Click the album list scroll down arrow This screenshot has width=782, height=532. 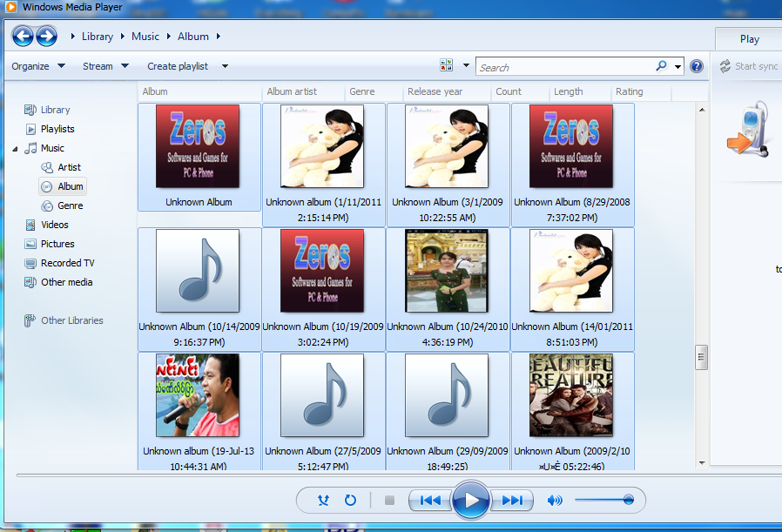702,463
